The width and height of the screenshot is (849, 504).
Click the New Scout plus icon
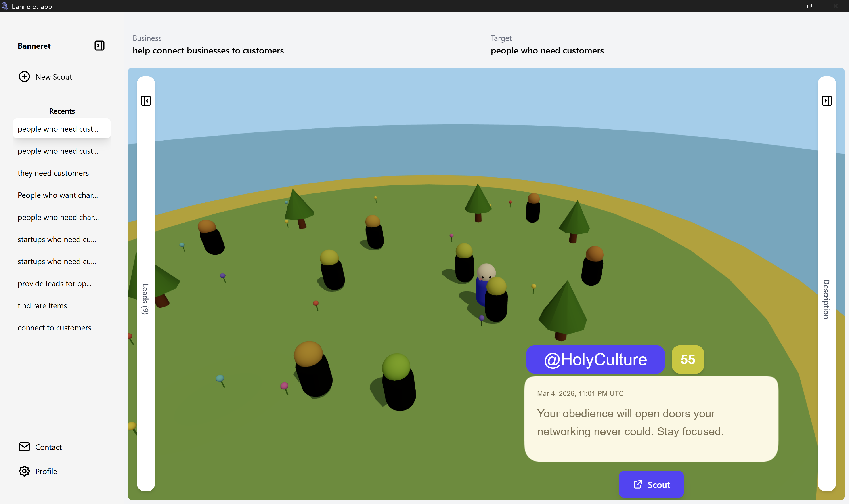pyautogui.click(x=24, y=77)
